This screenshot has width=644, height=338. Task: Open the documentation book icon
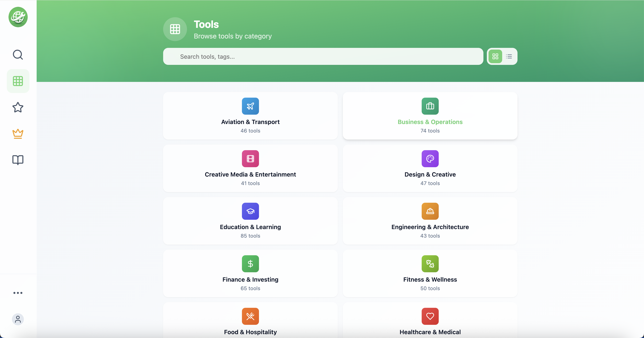18,160
